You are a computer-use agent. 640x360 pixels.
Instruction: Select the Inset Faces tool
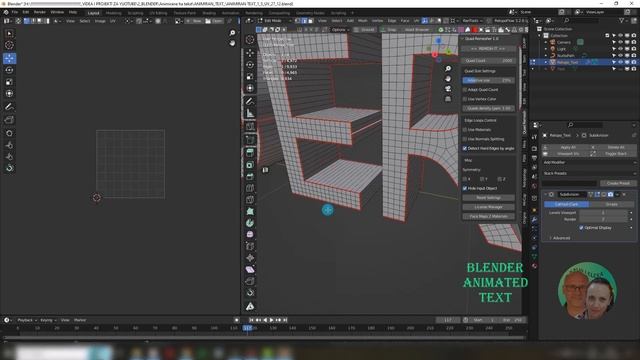click(x=250, y=164)
